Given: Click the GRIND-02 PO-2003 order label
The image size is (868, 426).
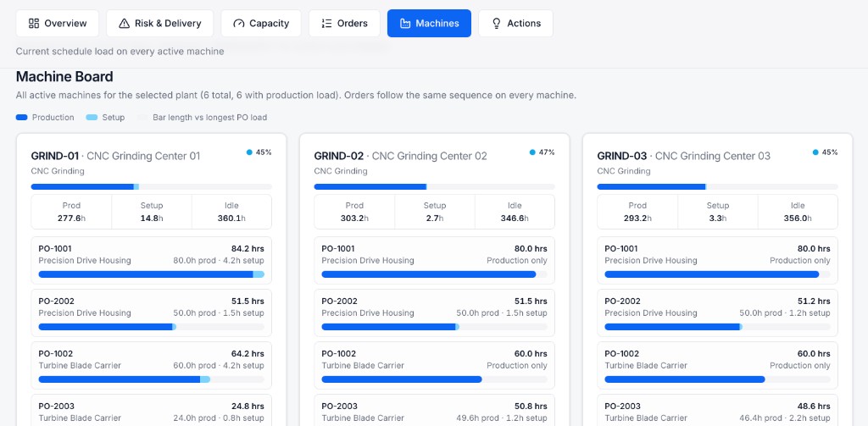Looking at the screenshot, I should tap(339, 406).
